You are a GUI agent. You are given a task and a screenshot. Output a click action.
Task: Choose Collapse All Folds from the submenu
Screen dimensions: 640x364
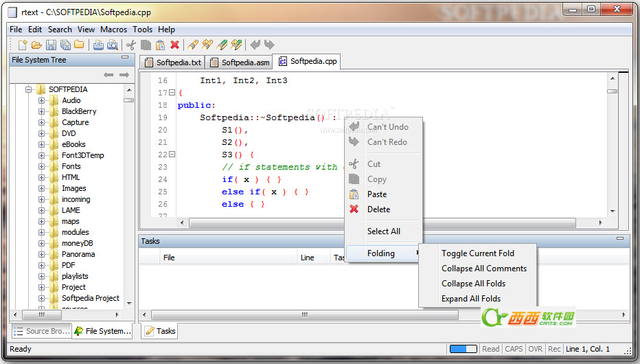(x=473, y=284)
